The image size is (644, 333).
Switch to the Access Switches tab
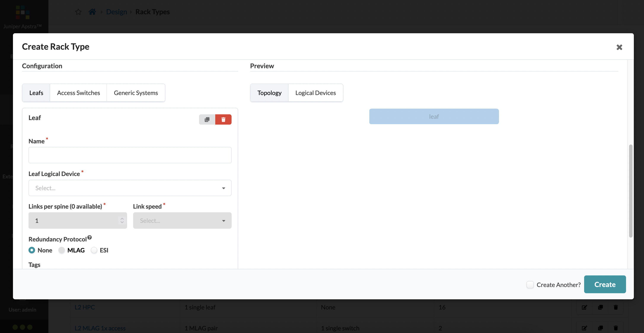(x=78, y=93)
